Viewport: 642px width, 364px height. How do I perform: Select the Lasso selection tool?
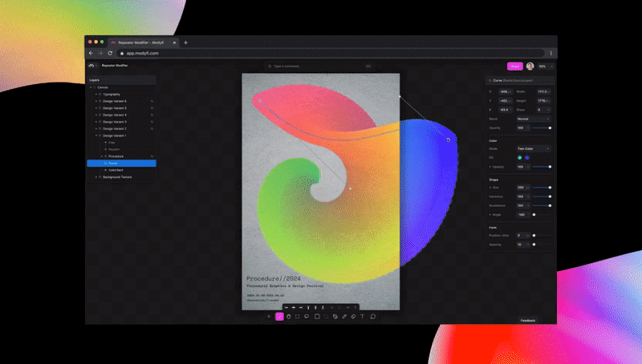(x=307, y=317)
